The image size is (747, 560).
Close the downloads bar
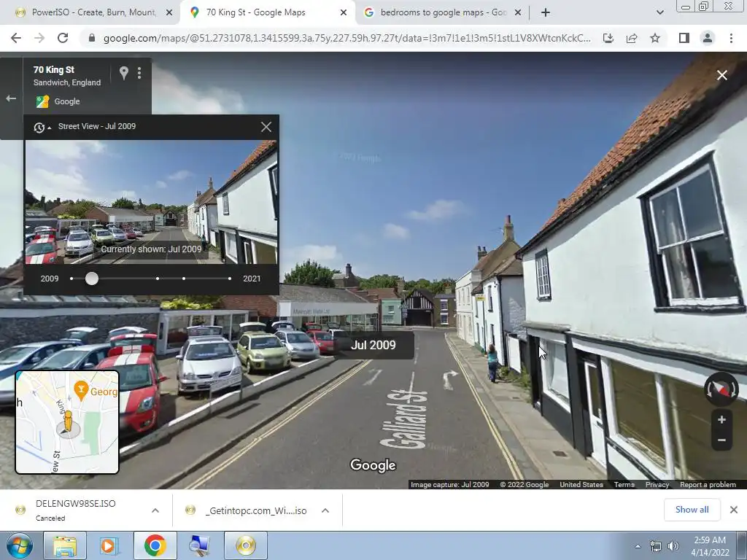pyautogui.click(x=734, y=510)
